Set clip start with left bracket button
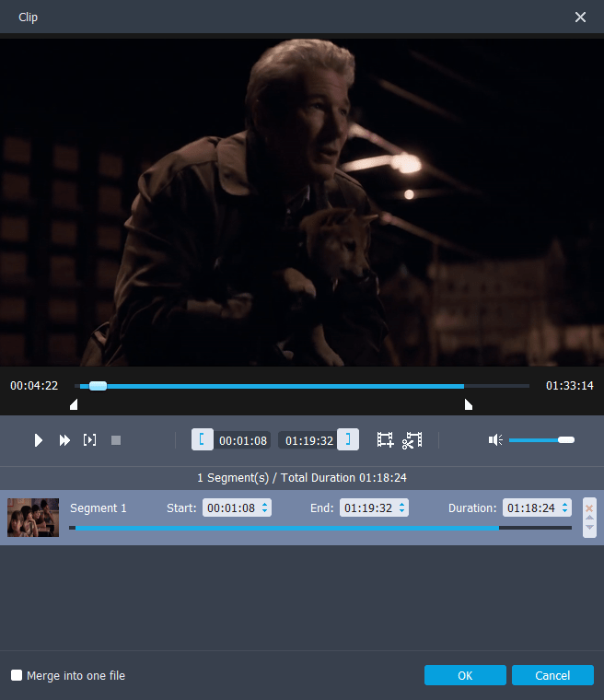Viewport: 604px width, 700px height. pos(203,439)
